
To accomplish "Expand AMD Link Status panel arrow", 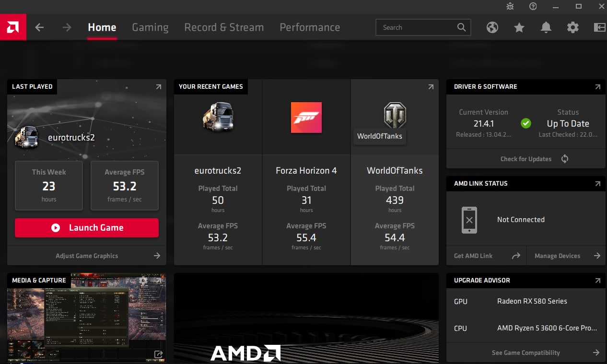I will 597,184.
